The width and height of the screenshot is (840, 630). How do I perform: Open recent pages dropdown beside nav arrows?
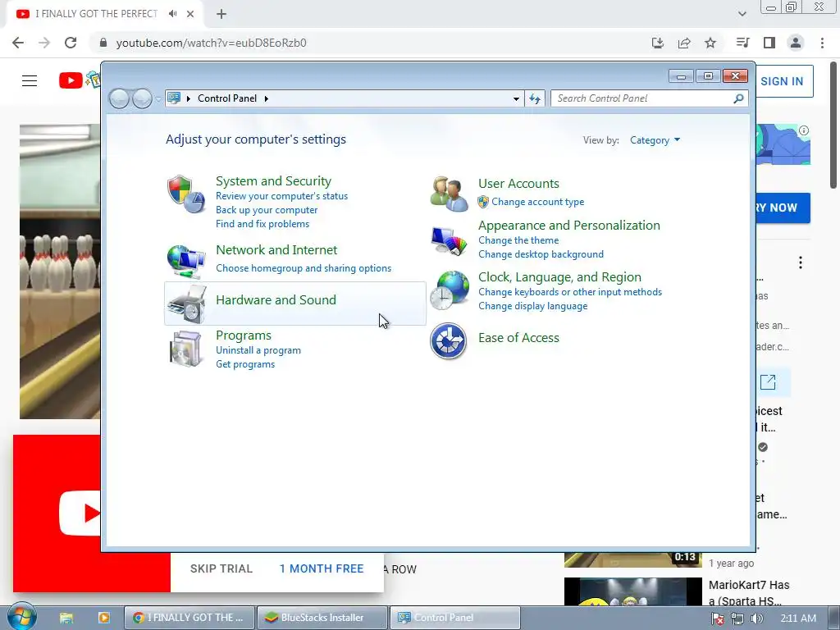pos(158,98)
